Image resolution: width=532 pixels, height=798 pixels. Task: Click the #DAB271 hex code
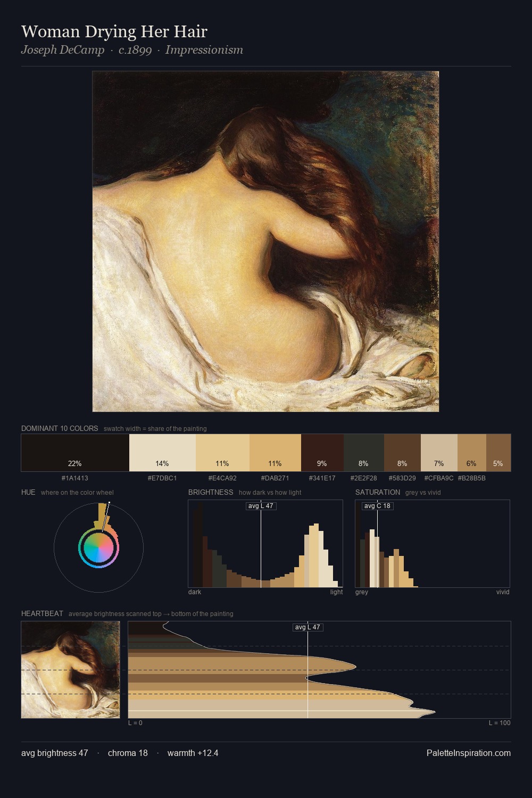[275, 478]
